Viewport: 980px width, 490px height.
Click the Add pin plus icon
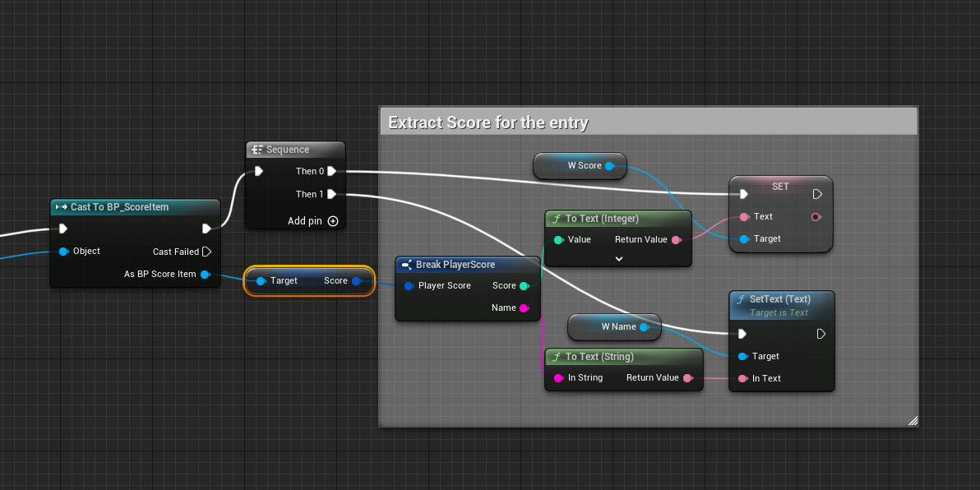tap(333, 221)
